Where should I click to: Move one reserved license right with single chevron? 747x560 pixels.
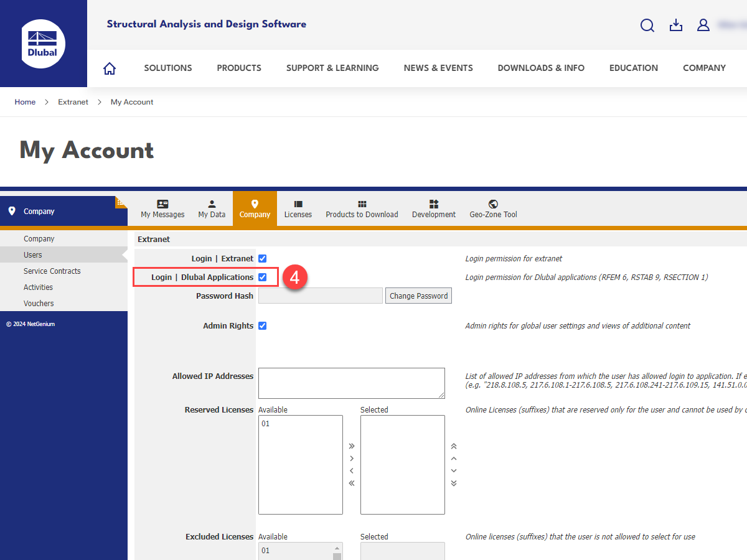[352, 459]
